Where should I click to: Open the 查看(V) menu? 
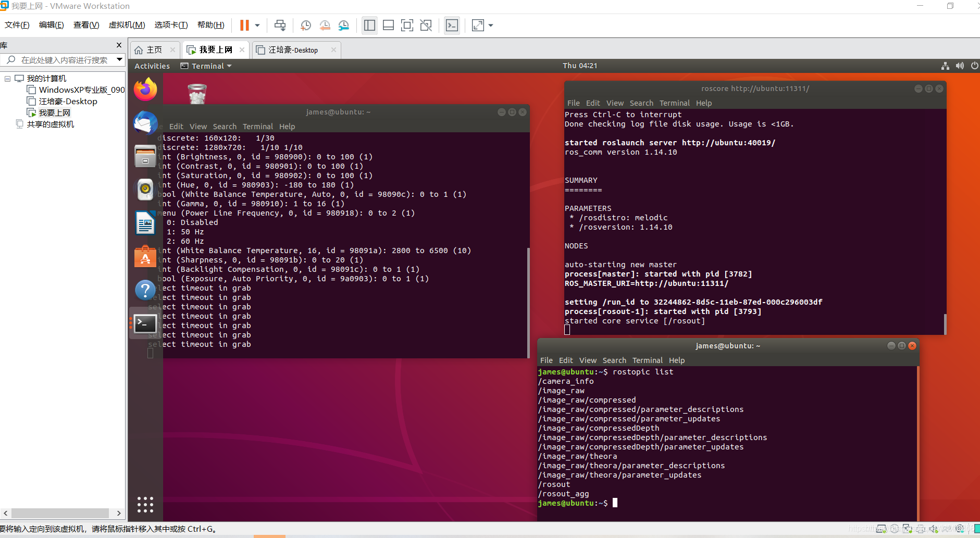[86, 25]
